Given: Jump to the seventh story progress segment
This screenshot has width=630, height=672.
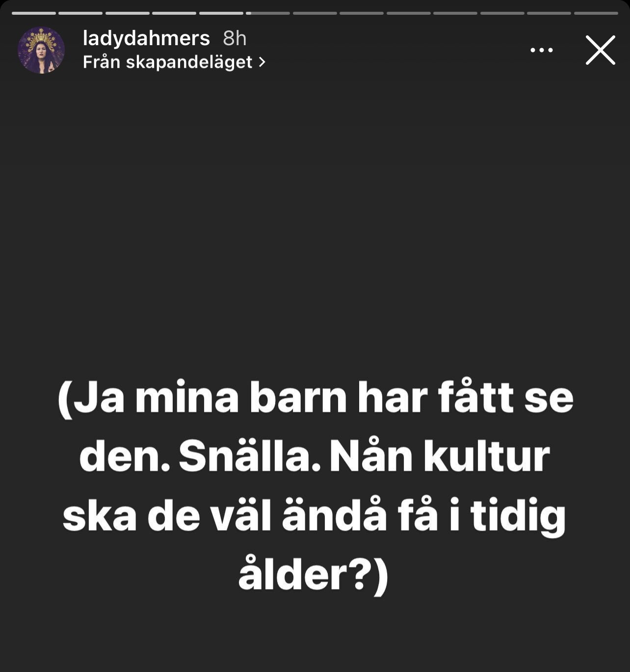Looking at the screenshot, I should click(x=315, y=13).
